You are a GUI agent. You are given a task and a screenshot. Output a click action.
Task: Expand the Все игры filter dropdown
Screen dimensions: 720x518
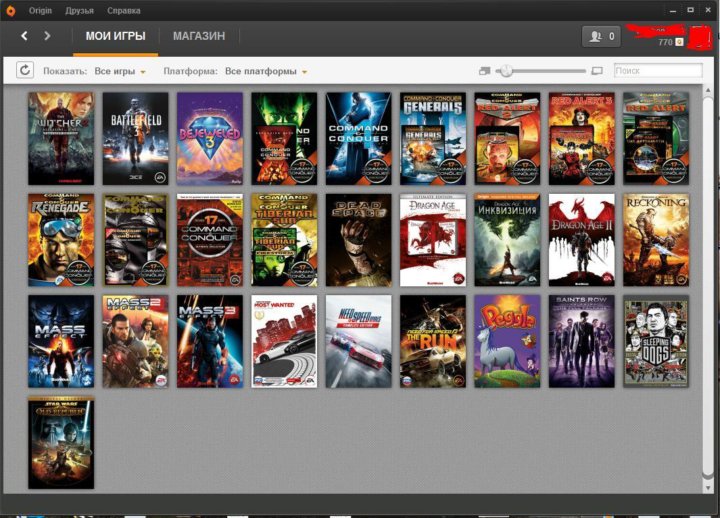[120, 72]
